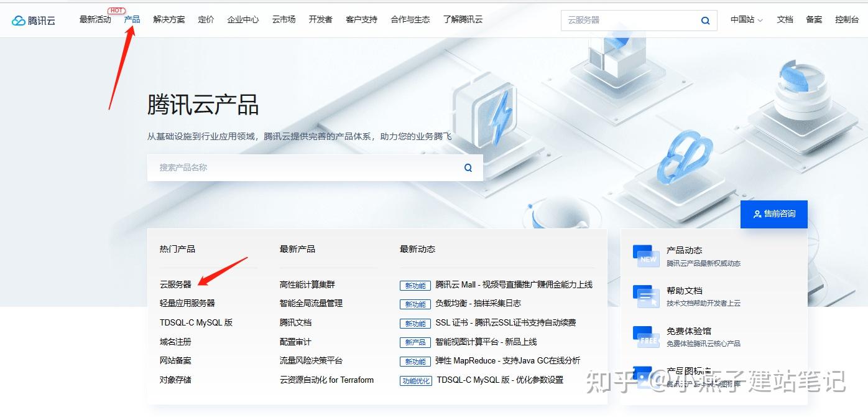Click 功能优化 tag beside TDSQL-C MySQL

tap(416, 380)
